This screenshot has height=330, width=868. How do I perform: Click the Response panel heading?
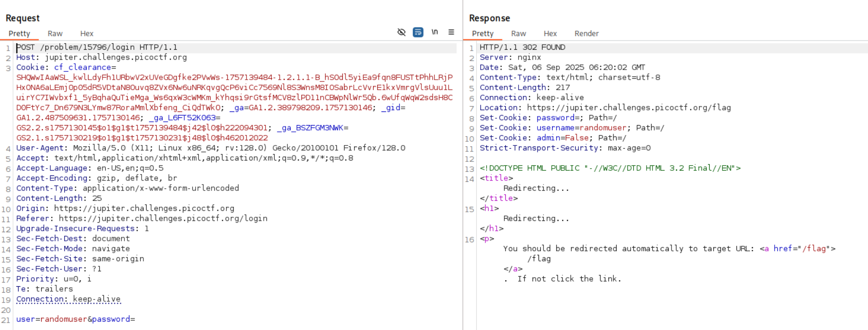(x=490, y=18)
